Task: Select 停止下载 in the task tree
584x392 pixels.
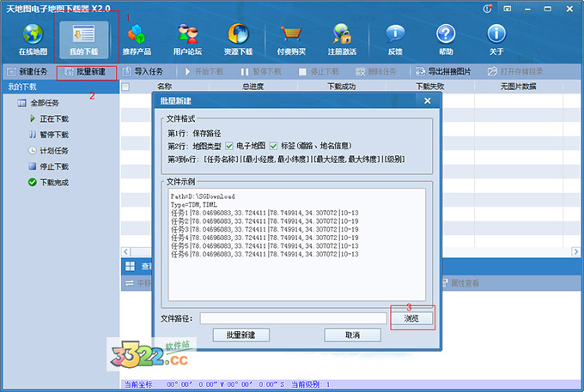Action: [x=49, y=166]
